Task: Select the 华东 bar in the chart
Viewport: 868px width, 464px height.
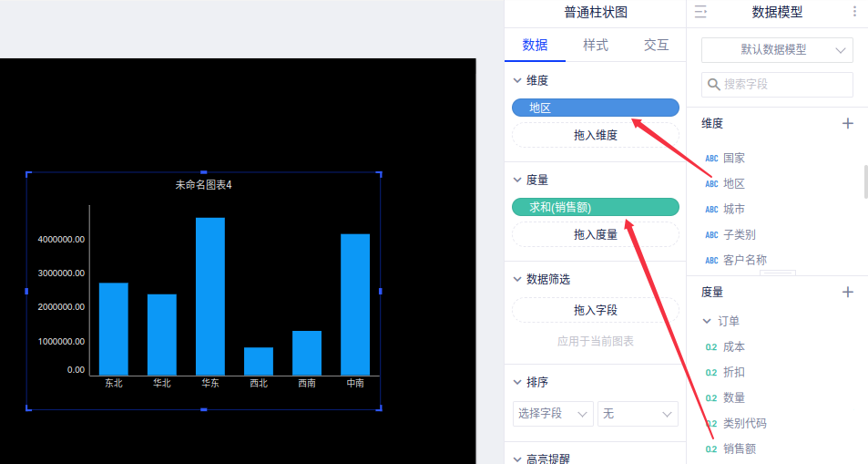Action: click(x=210, y=296)
